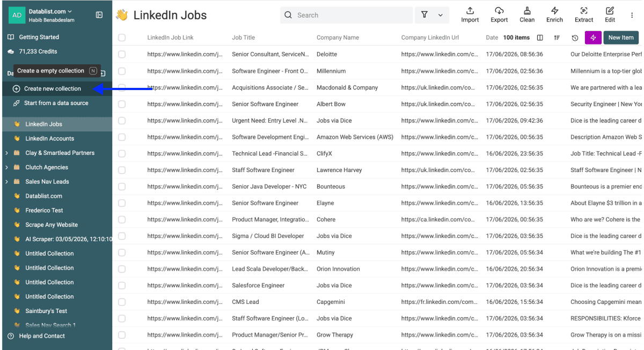
Task: Open the Datablist.com workspace dropdown
Action: click(50, 11)
